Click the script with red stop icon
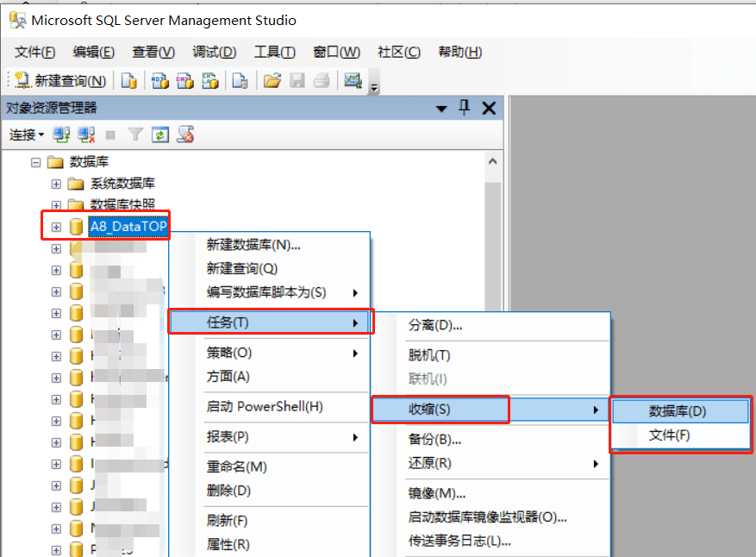Screen dimensions: 756x557 pyautogui.click(x=185, y=135)
